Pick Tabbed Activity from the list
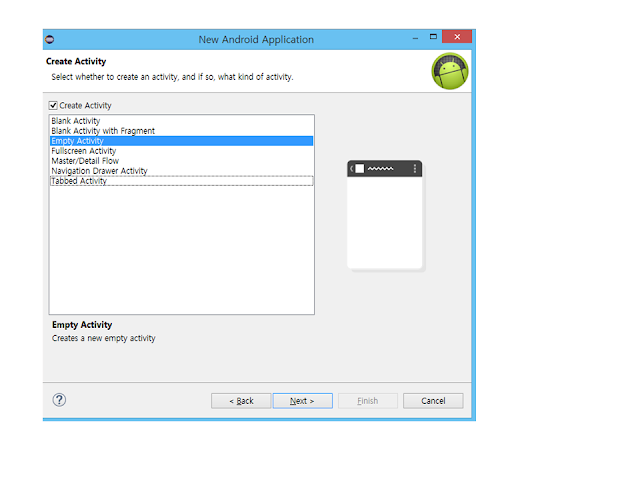 (x=182, y=181)
